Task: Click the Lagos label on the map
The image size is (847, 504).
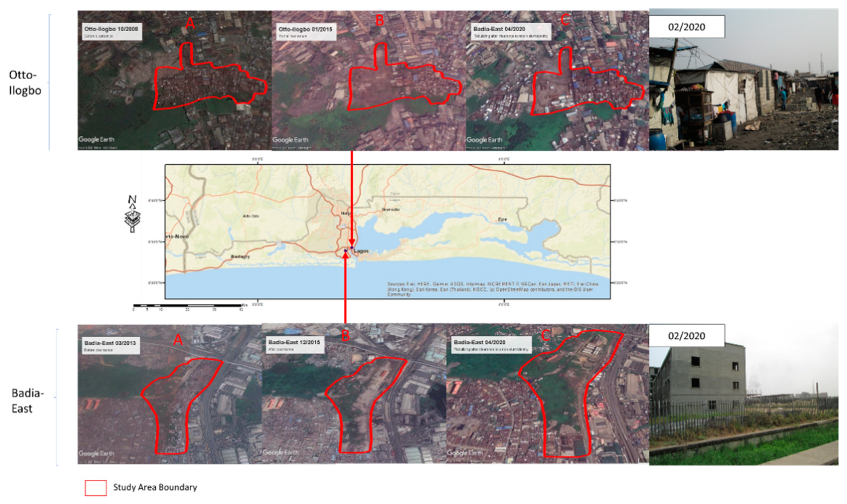Action: [361, 251]
